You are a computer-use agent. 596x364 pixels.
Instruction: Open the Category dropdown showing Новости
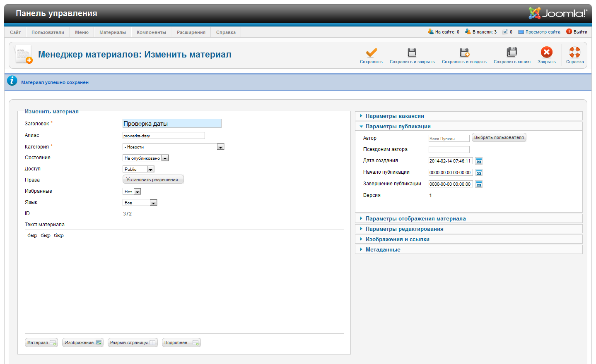tap(173, 147)
